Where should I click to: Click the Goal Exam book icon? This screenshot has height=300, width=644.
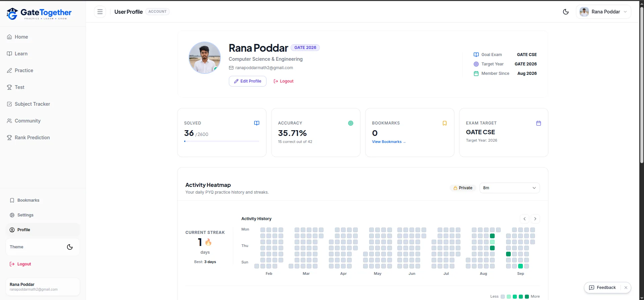476,55
